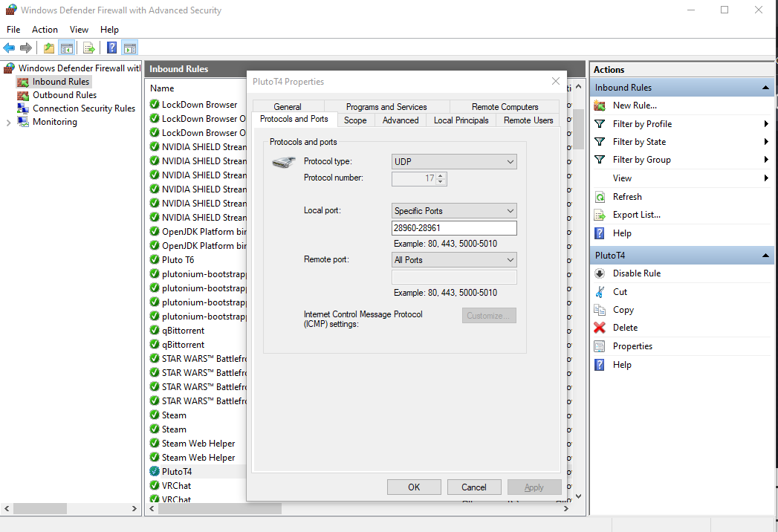Click Export List icon in Actions pane
Viewport: 778px width, 532px height.
(600, 215)
